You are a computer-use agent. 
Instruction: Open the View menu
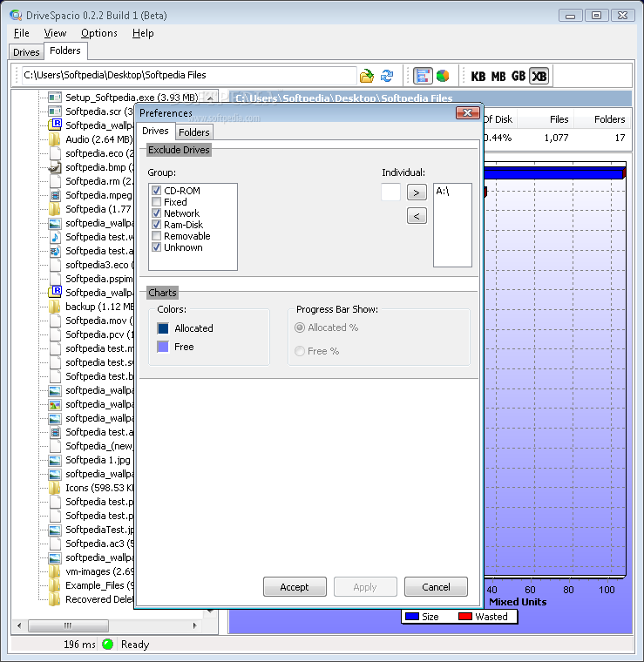pyautogui.click(x=55, y=33)
